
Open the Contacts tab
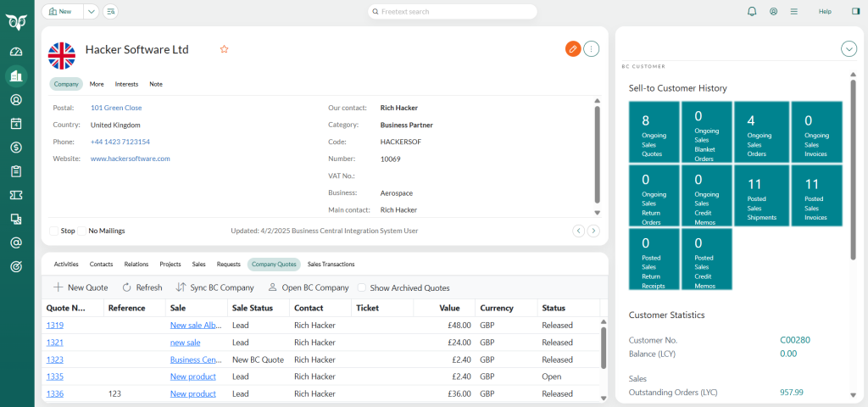(x=102, y=265)
